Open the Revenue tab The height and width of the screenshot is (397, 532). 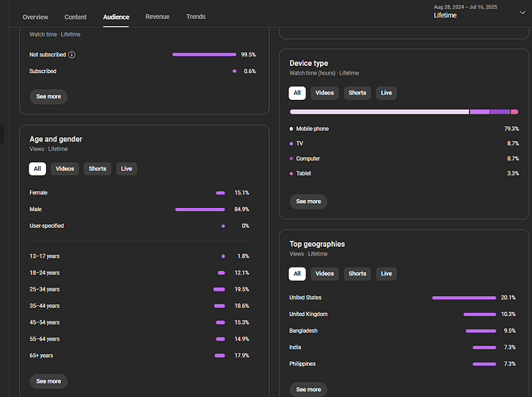click(157, 17)
